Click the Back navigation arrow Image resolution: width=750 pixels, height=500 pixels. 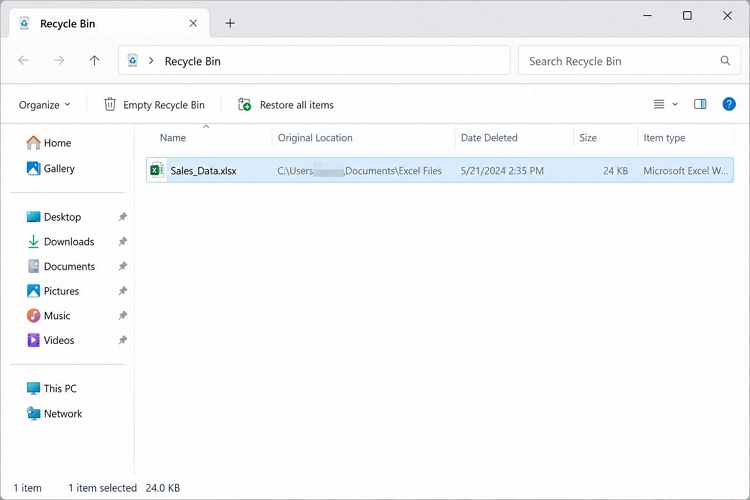[x=23, y=60]
